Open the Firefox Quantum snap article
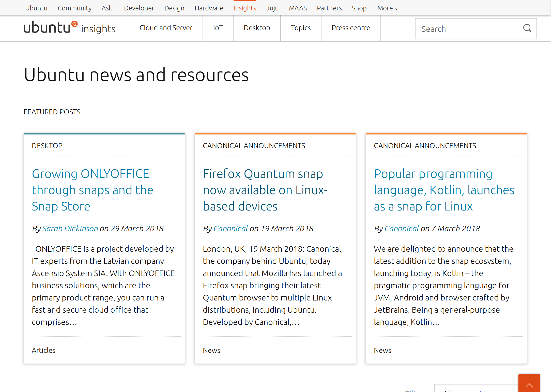553x392 pixels. pyautogui.click(x=265, y=190)
